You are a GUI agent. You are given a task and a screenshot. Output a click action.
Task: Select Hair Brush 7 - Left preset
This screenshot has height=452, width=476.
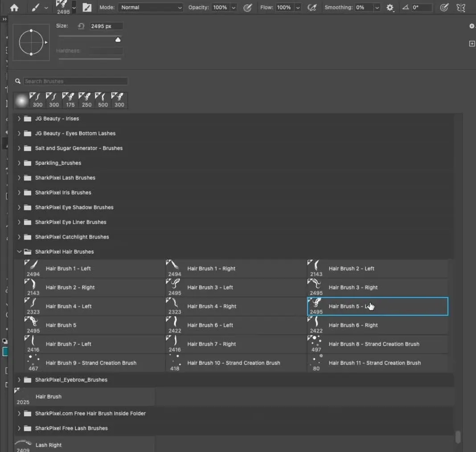[x=94, y=344]
